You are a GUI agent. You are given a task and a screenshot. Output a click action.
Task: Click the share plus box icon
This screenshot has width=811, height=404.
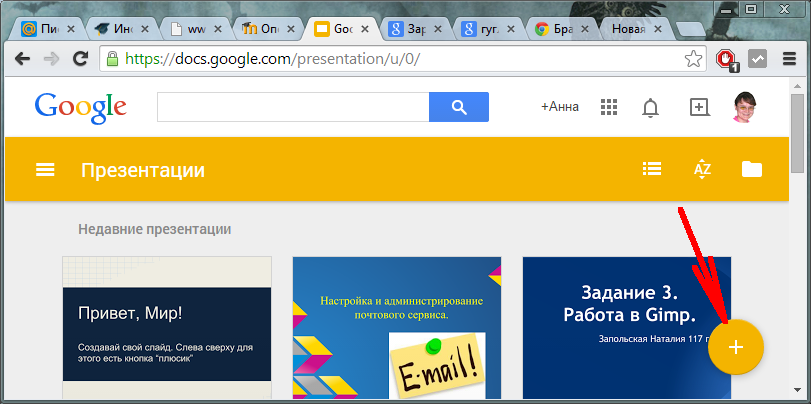[699, 107]
